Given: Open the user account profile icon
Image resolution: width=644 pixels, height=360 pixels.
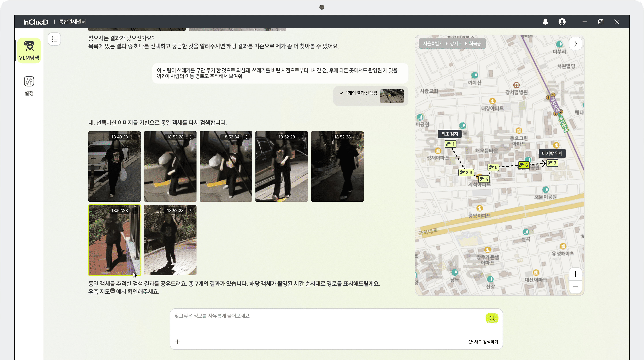Looking at the screenshot, I should [562, 22].
